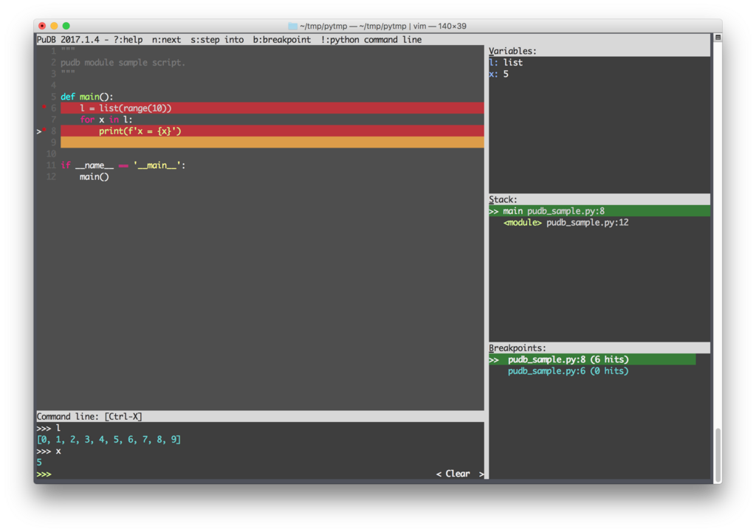
Task: Click the line "if __name__ == '__main__':"
Action: [x=123, y=165]
